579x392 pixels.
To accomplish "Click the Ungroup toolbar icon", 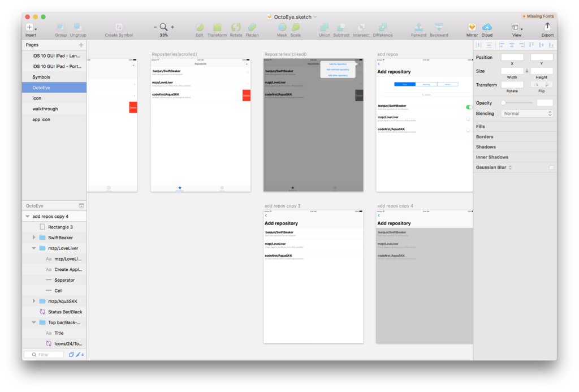I will coord(78,27).
